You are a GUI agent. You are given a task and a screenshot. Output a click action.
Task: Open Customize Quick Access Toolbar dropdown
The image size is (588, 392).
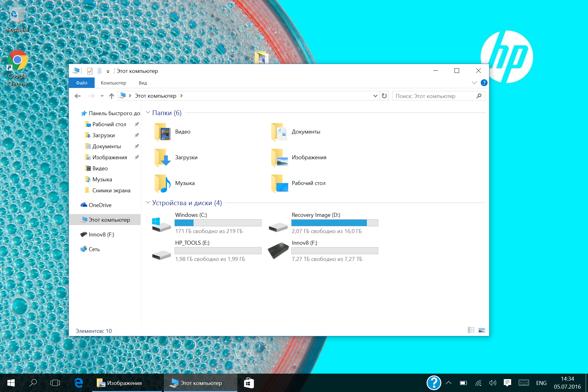point(108,72)
